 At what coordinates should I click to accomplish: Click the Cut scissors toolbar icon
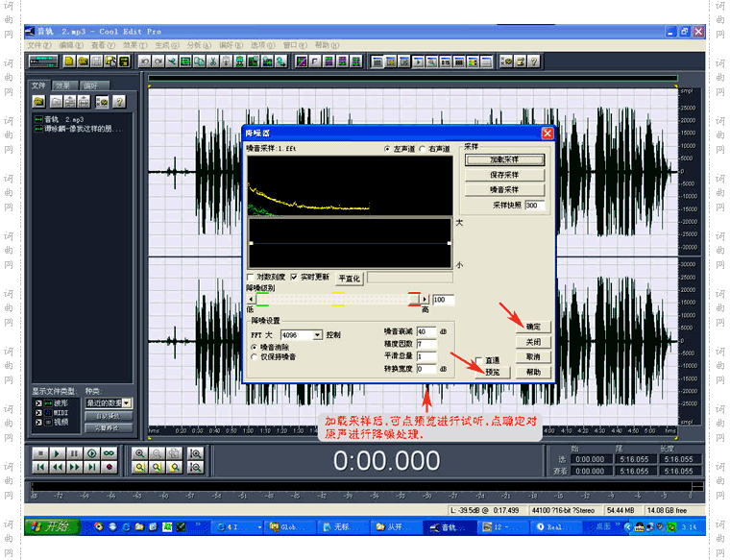pos(213,61)
